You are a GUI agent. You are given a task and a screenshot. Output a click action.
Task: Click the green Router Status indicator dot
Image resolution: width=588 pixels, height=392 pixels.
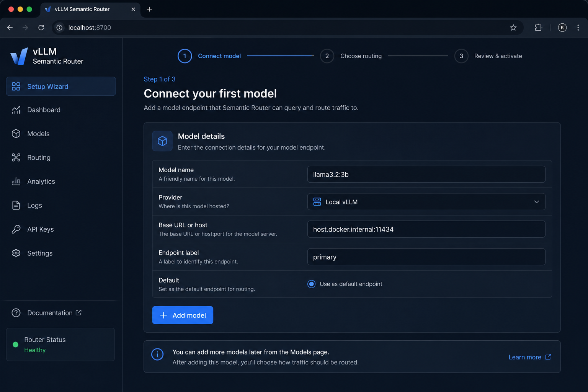tap(16, 345)
